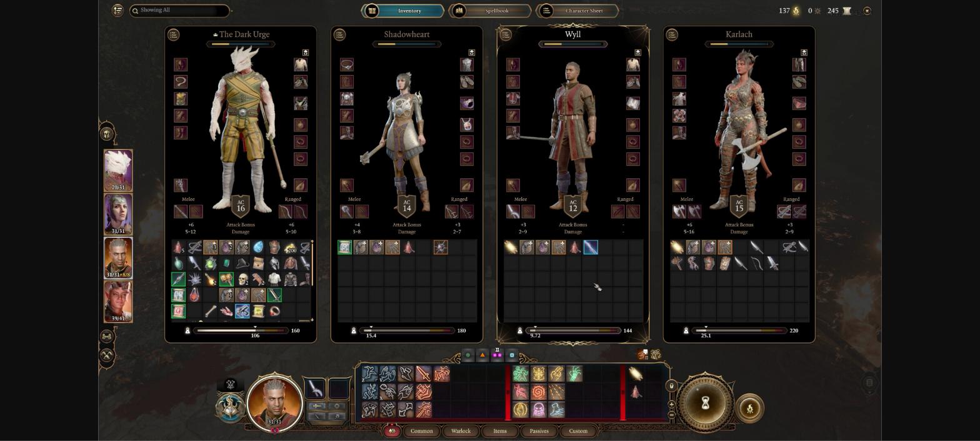
Task: Click the blue gem in Dark Urge inventory
Action: coord(258,247)
